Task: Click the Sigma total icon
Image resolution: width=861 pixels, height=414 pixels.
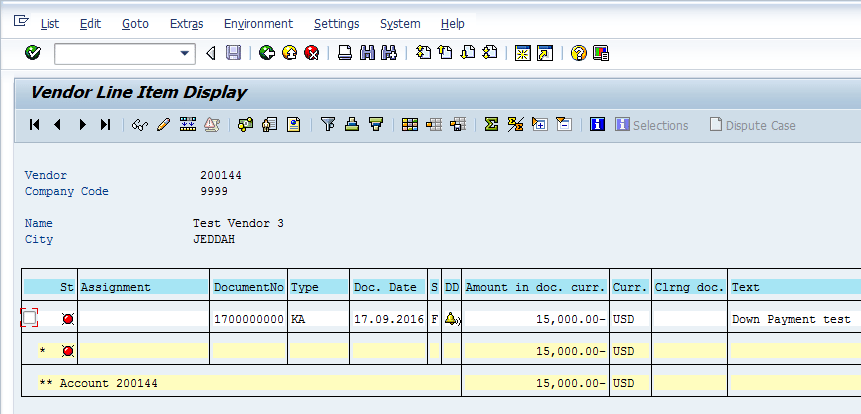Action: tap(491, 125)
